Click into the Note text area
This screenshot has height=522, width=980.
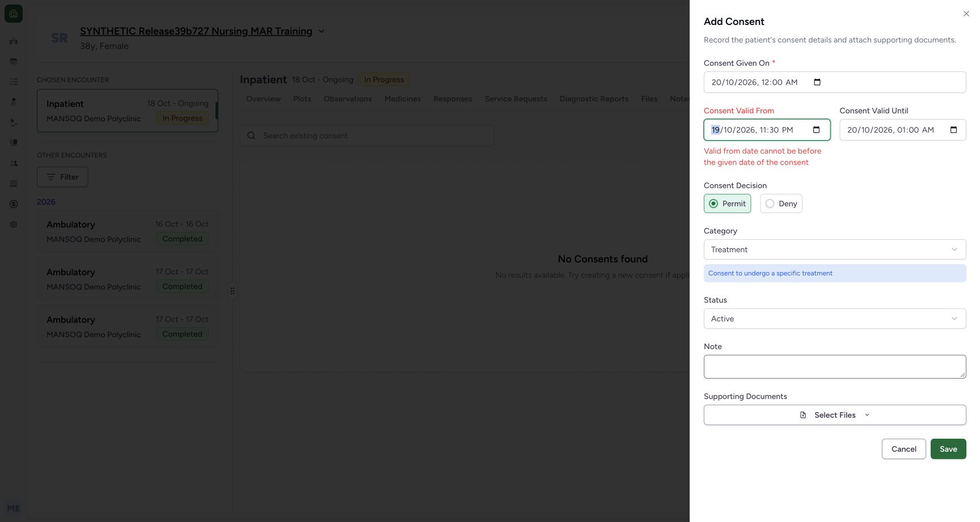[835, 367]
